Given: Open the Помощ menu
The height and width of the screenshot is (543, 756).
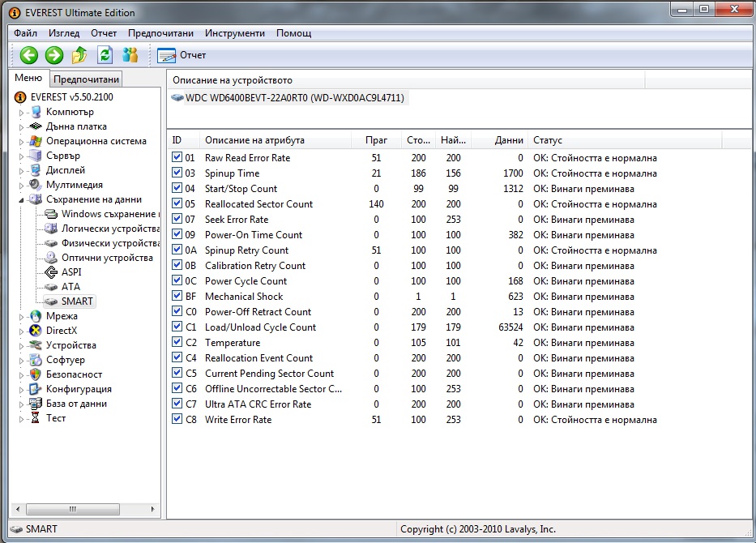Looking at the screenshot, I should coord(293,33).
